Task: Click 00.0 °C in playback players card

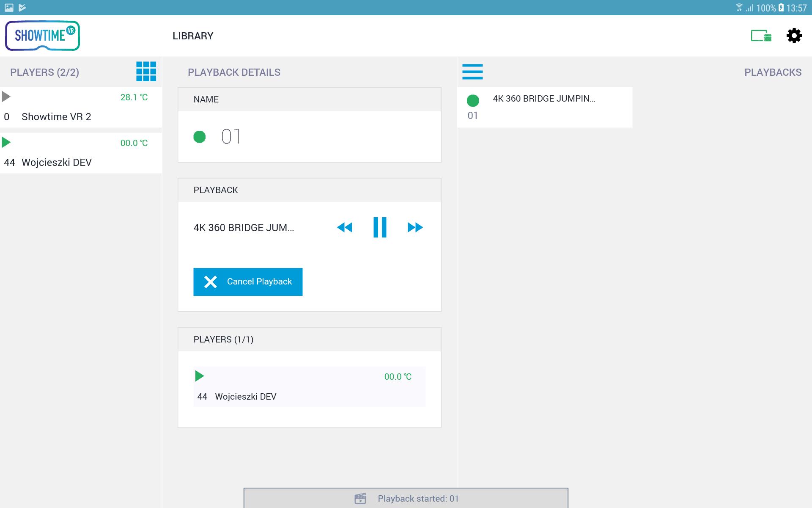Action: [398, 377]
